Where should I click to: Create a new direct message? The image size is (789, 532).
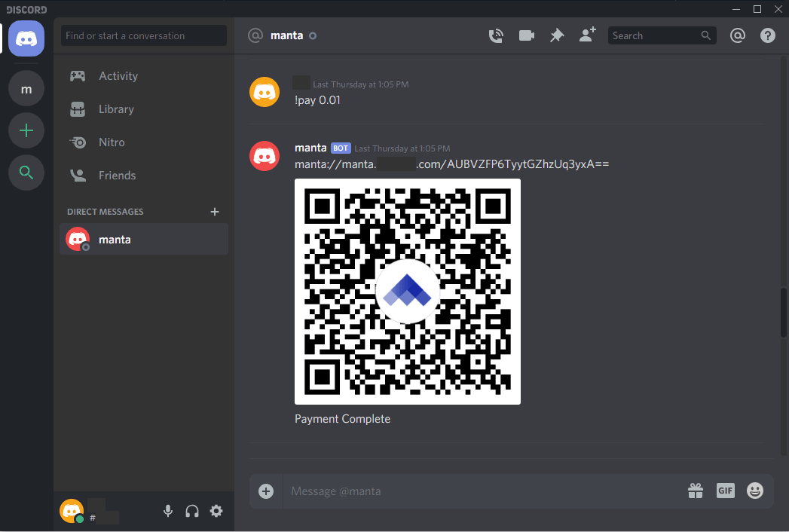[215, 212]
